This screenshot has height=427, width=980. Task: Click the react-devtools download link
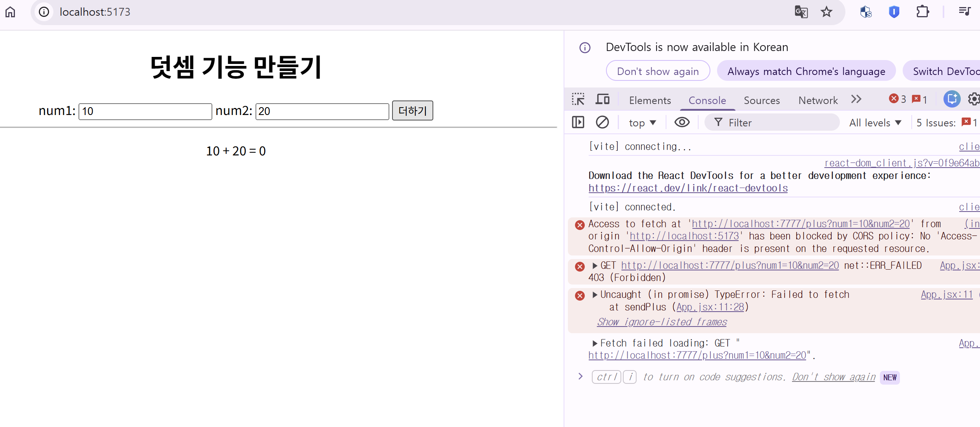tap(688, 188)
